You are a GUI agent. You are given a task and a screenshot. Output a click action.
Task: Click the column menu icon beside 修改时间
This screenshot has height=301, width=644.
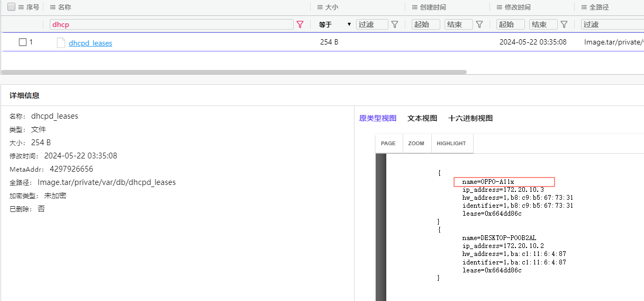coord(500,7)
